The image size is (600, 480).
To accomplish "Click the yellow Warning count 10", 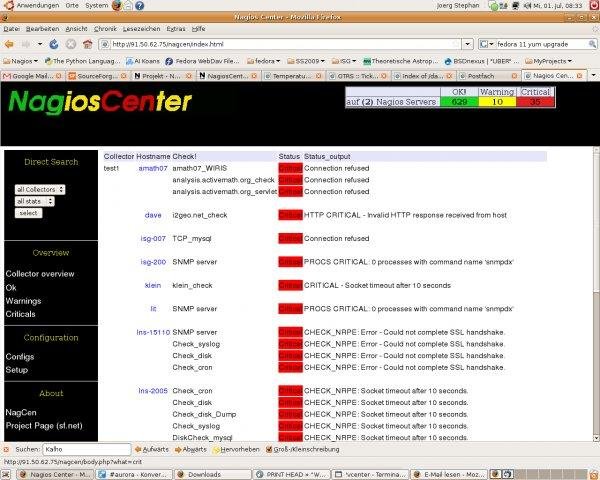I will pyautogui.click(x=497, y=102).
